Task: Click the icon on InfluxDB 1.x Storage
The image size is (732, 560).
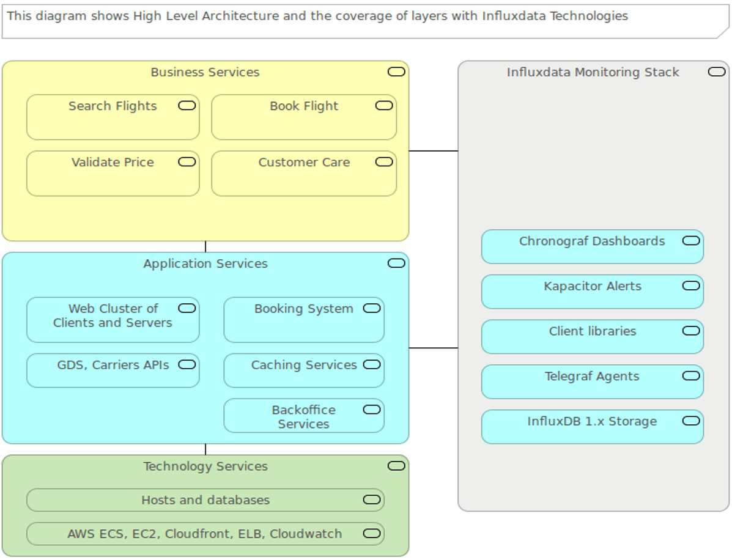Action: (692, 421)
